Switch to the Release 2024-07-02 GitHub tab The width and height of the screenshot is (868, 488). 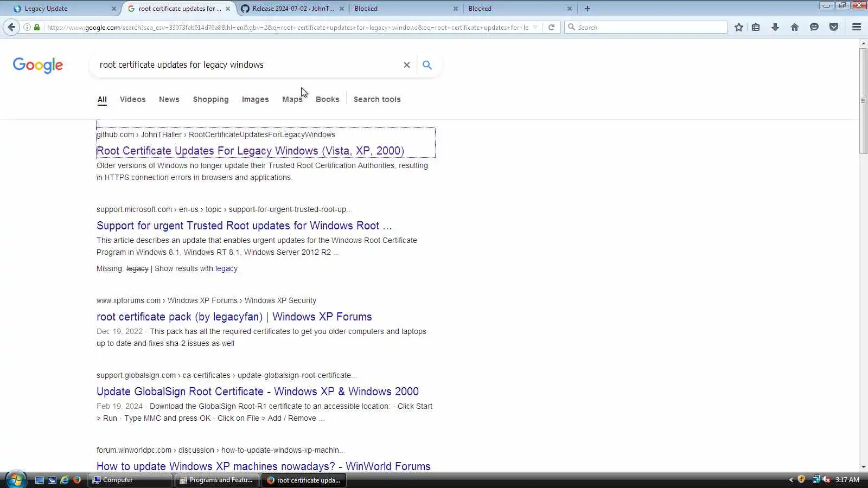coord(292,9)
